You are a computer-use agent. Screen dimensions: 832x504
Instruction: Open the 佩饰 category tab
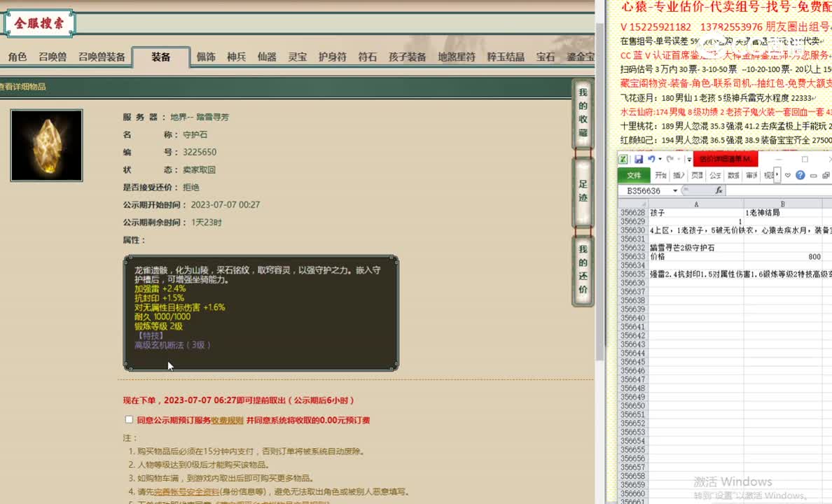(206, 57)
